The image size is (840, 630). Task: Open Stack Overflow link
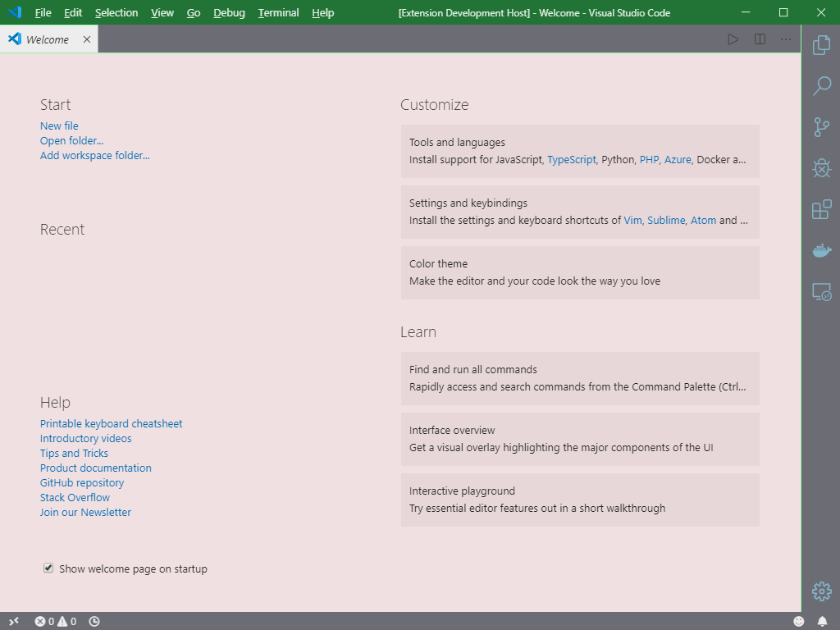point(75,498)
